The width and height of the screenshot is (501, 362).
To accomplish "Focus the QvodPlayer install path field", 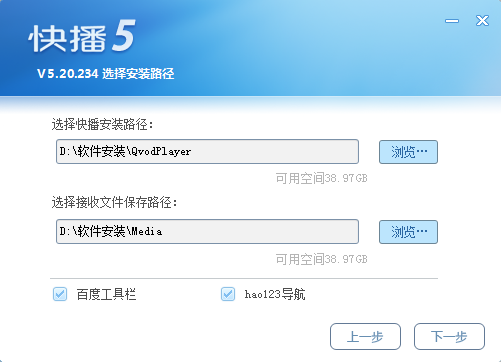I will (207, 152).
